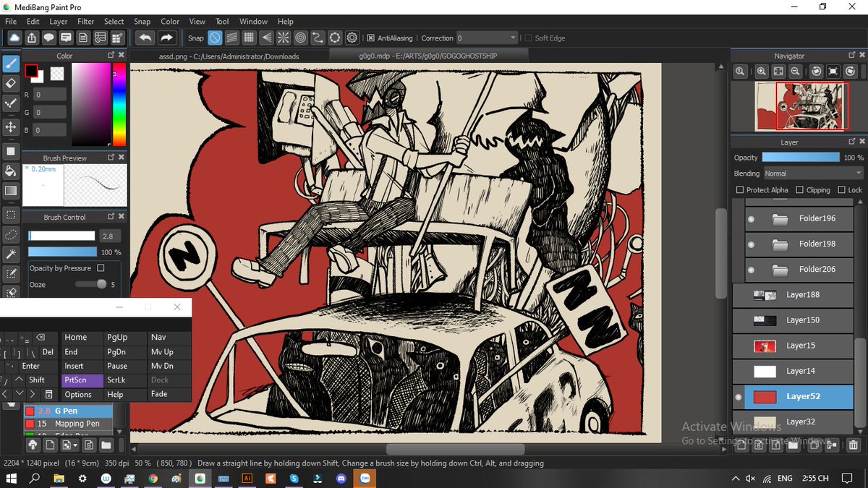Image resolution: width=868 pixels, height=488 pixels.
Task: Zoom in using Navigator magnifier icon
Action: (762, 72)
